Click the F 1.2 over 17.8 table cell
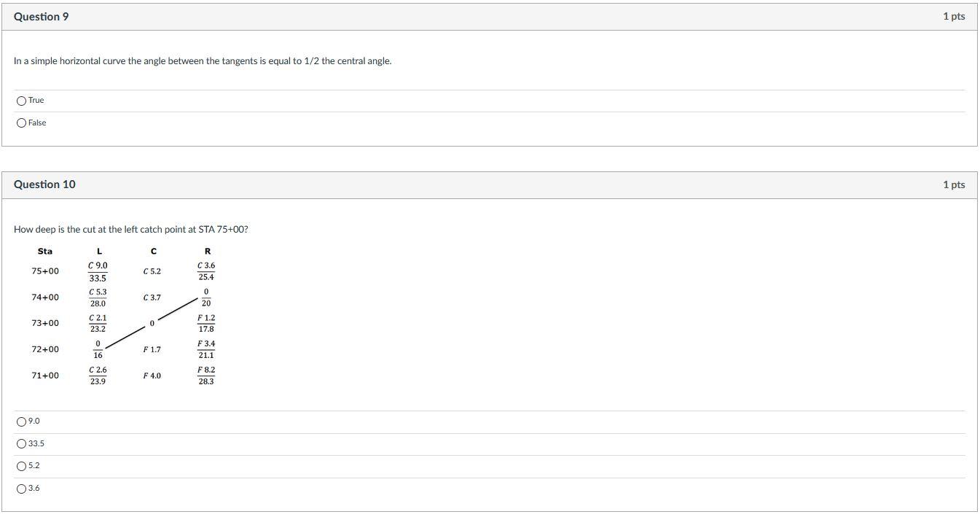980x517 pixels. 206,324
